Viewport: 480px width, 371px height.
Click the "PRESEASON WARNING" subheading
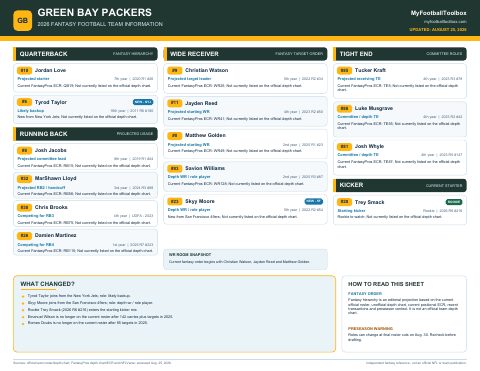tap(370, 329)
